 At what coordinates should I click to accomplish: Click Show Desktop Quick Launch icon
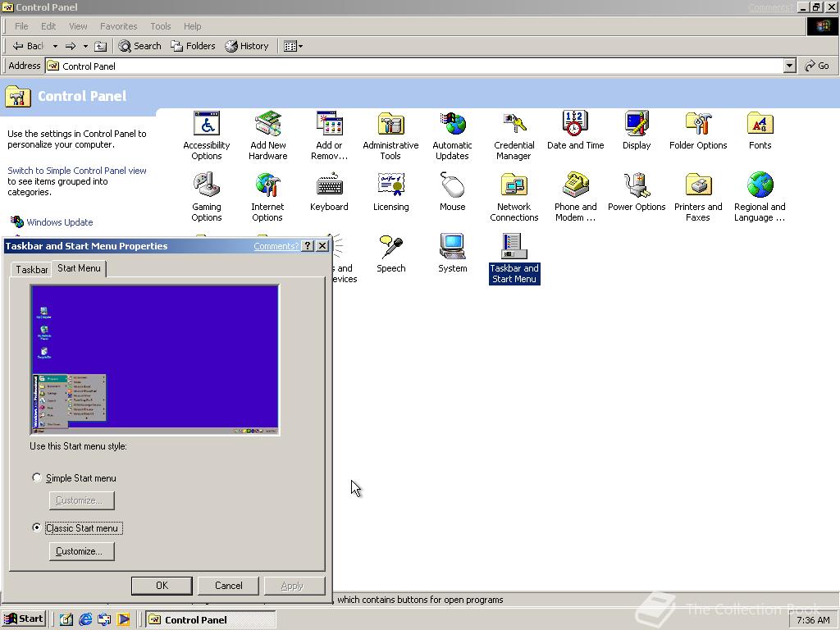pos(66,620)
